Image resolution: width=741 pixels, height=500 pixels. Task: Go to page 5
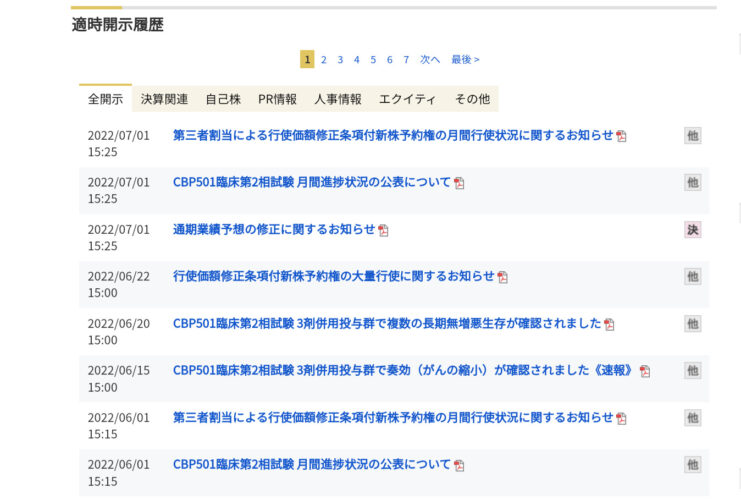373,60
